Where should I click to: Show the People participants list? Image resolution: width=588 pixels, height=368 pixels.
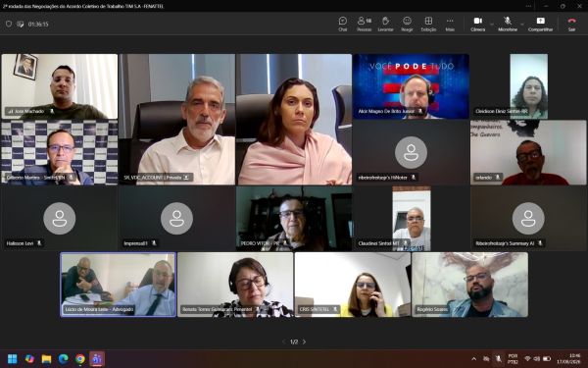pyautogui.click(x=365, y=24)
